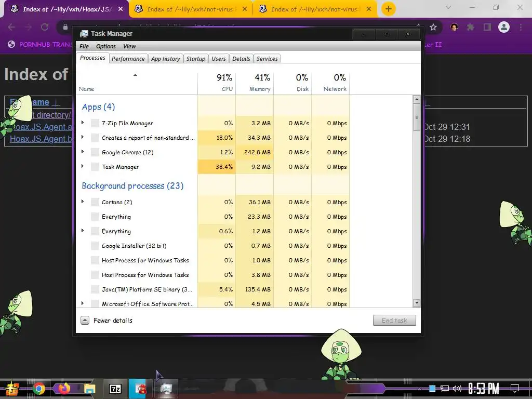This screenshot has width=532, height=399.
Task: Expand the 'Creates a report of non-standard' process
Action: pos(83,137)
